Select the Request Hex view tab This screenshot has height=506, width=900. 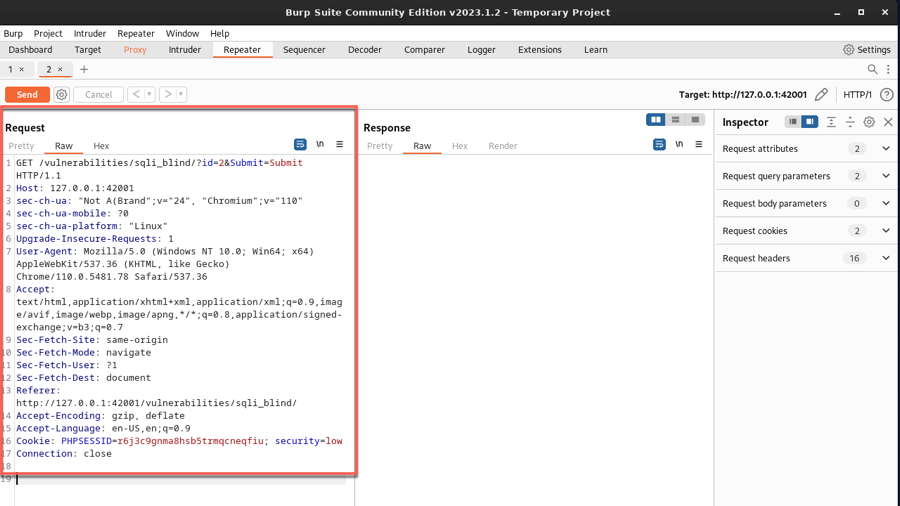pyautogui.click(x=101, y=146)
